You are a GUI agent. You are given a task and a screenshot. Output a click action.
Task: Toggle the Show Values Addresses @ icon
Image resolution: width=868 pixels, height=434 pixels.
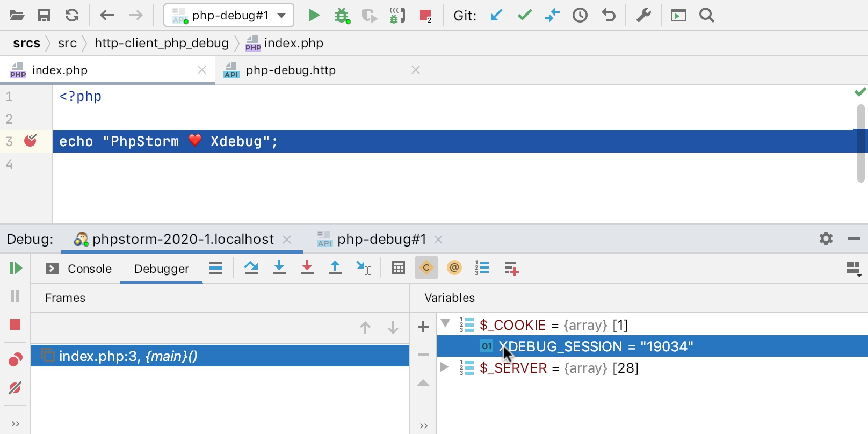click(x=454, y=267)
